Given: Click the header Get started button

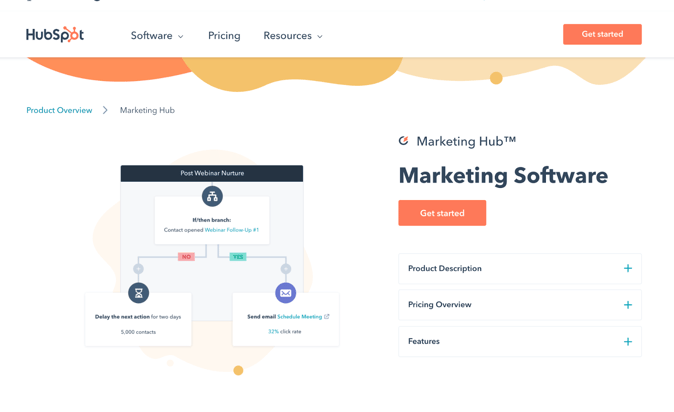Looking at the screenshot, I should click(x=602, y=34).
